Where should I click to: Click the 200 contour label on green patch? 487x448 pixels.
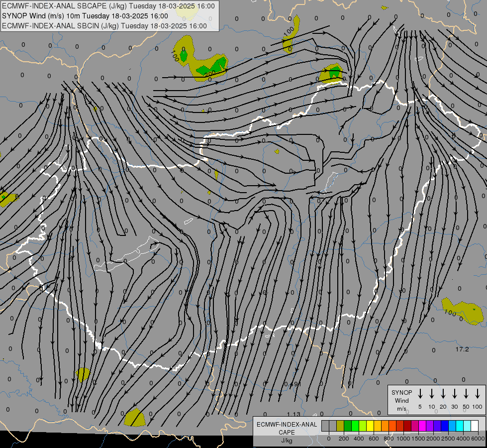point(210,74)
